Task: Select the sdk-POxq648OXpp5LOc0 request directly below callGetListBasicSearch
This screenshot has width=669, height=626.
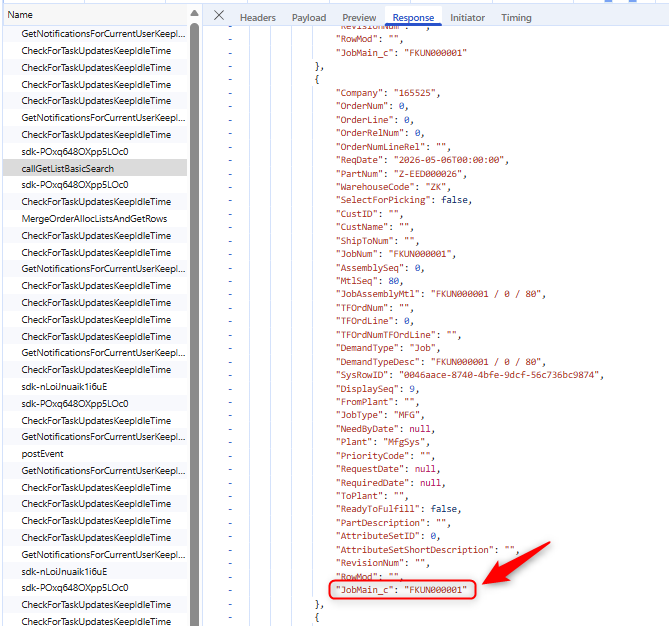Action: click(95, 185)
